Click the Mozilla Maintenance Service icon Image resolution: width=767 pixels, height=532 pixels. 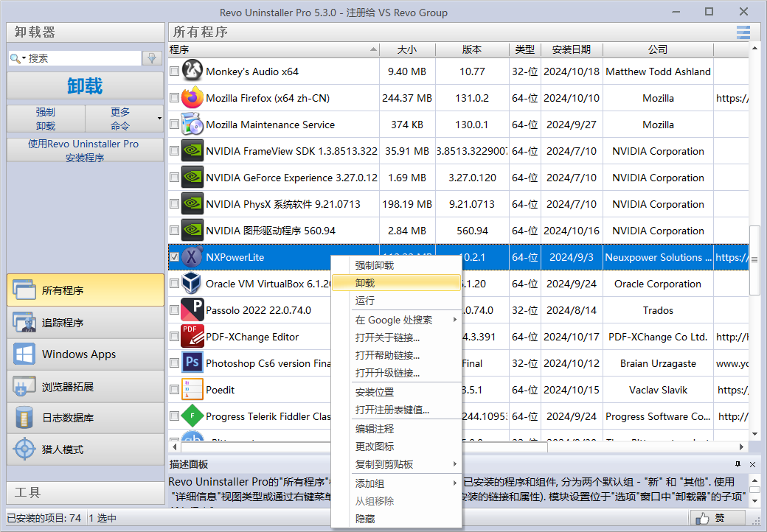pos(192,124)
